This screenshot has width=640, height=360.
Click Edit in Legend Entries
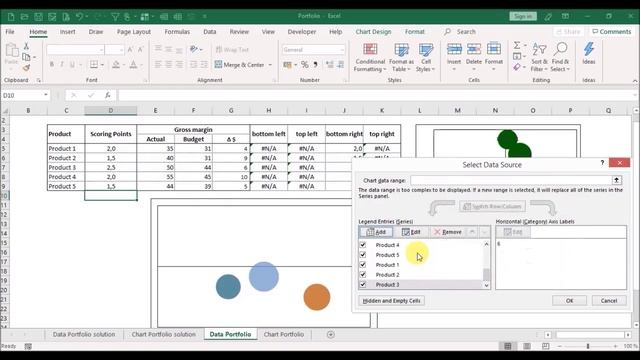point(411,232)
